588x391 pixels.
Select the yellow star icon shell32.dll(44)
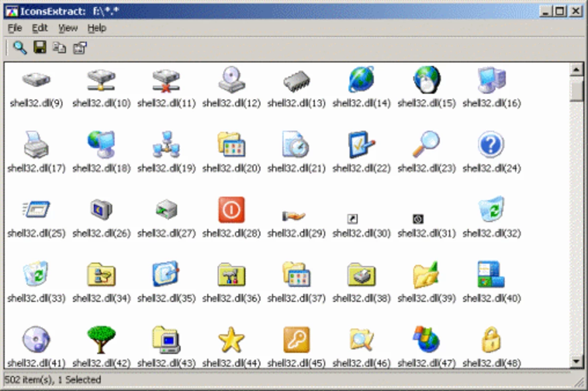[x=231, y=339]
